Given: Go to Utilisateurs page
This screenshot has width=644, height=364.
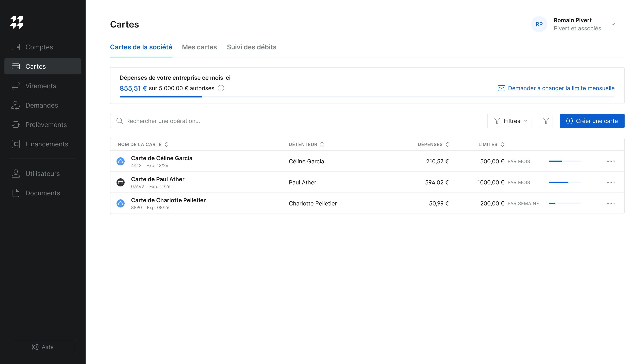Looking at the screenshot, I should [x=42, y=174].
